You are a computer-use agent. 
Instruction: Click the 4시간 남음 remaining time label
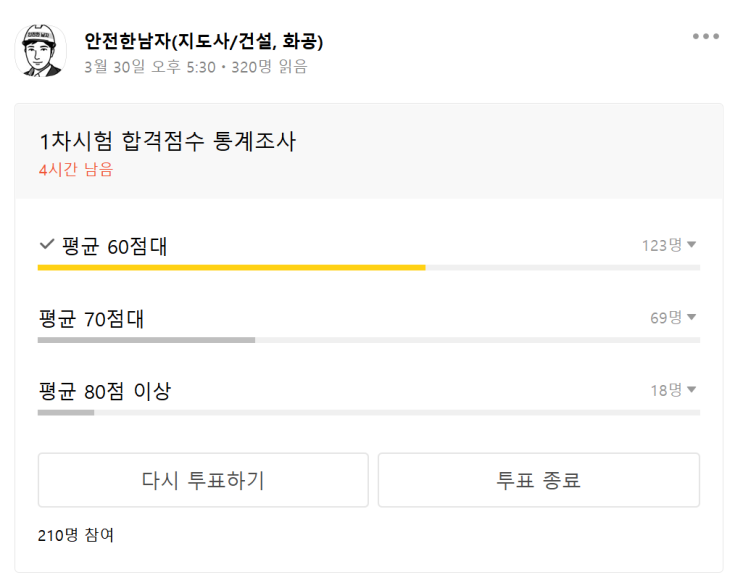click(76, 170)
